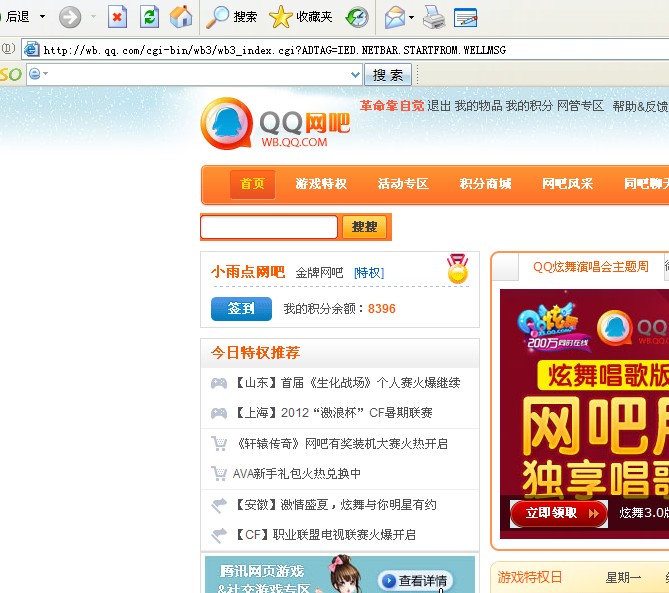Click flag icon beside 【安徽】 entry

[x=219, y=505]
